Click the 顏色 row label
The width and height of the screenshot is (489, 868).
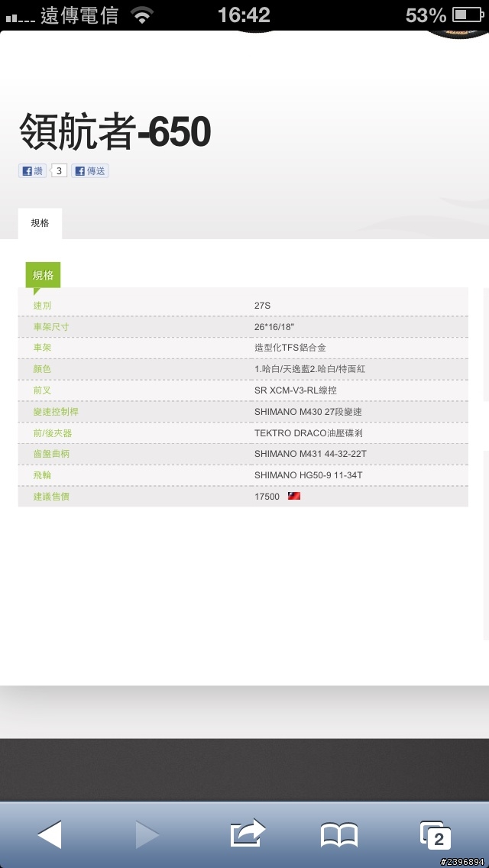42,369
